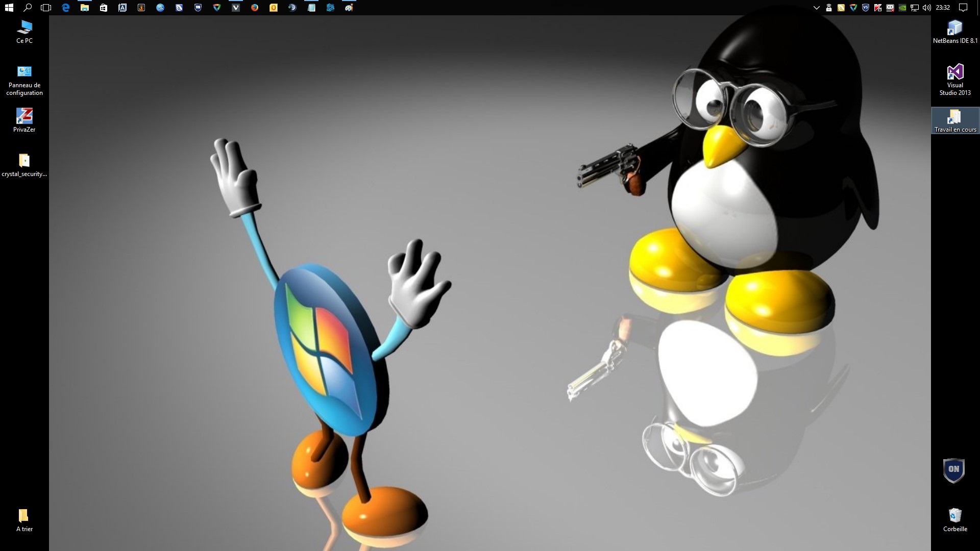The width and height of the screenshot is (980, 551).
Task: Click the Paint taskbar icon
Action: [x=349, y=8]
